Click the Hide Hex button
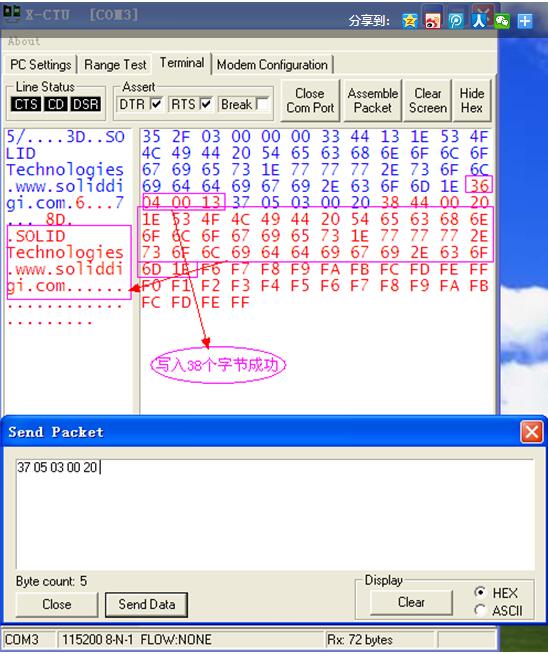Screen dimensions: 548x654 [x=472, y=101]
